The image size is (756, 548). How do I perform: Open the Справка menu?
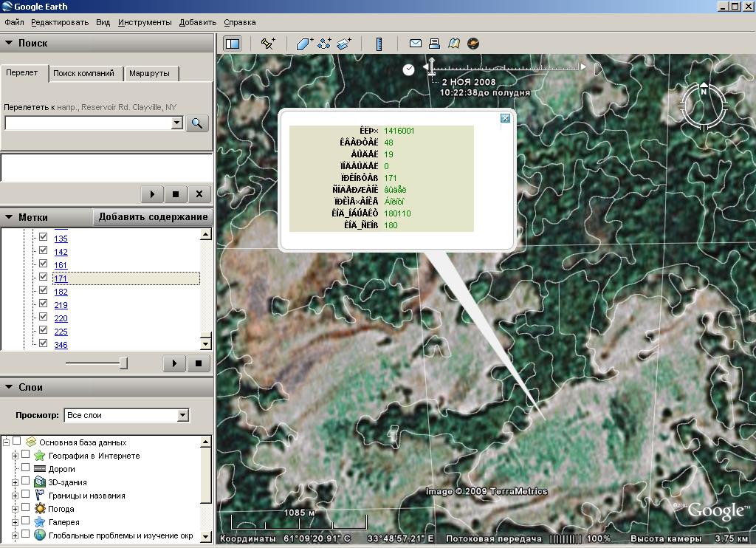click(240, 22)
